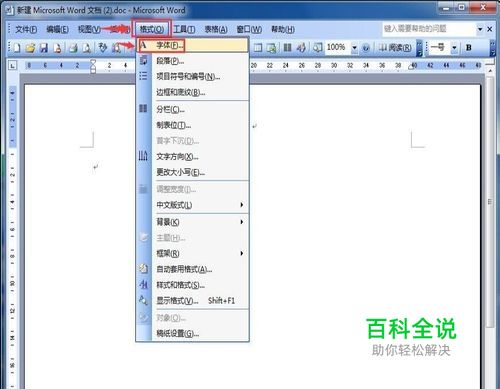Open Formatting toolbar options chevron at far right
The width and height of the screenshot is (500, 389).
pos(493,48)
